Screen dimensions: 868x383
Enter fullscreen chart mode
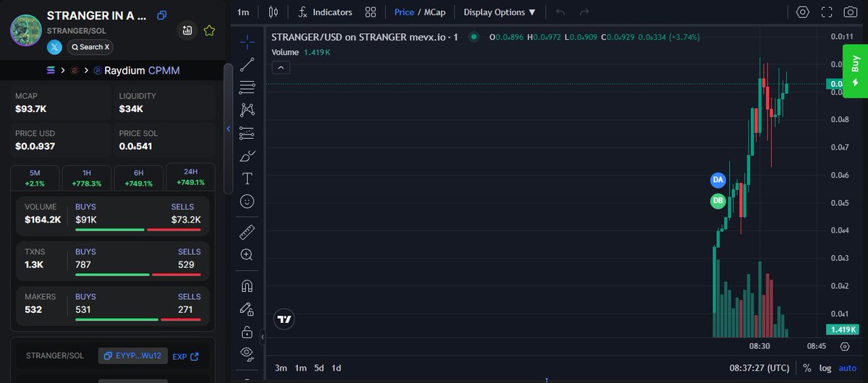(x=827, y=12)
